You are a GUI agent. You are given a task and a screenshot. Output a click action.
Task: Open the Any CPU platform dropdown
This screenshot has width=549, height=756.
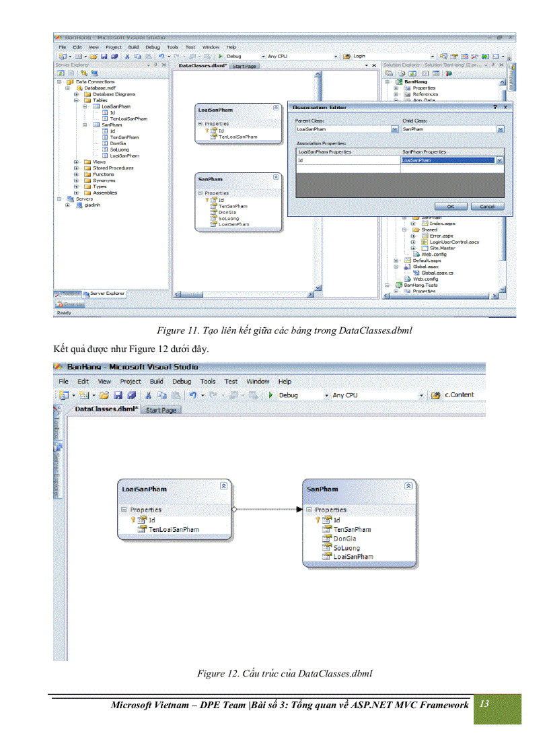point(336,56)
